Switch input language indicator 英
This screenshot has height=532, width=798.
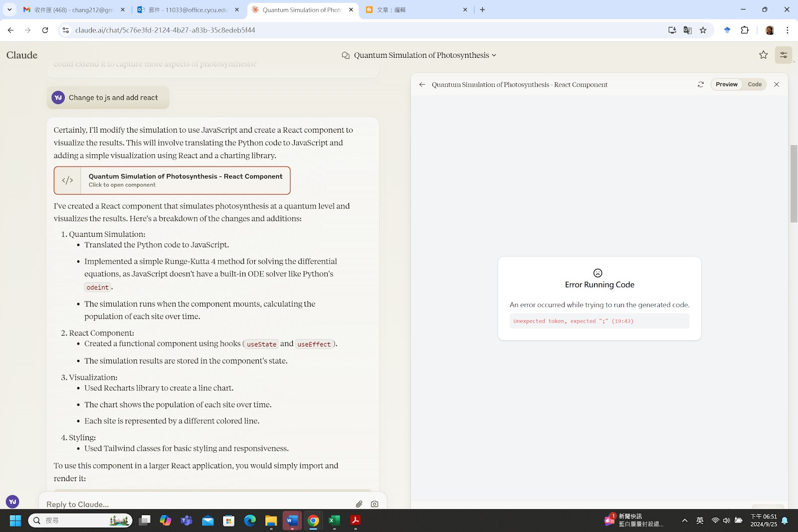pyautogui.click(x=700, y=521)
